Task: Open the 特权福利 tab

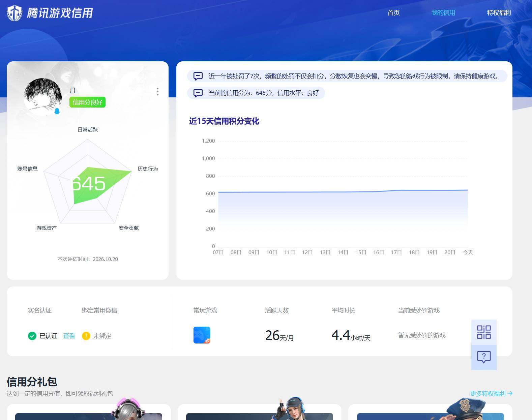Action: pyautogui.click(x=499, y=13)
